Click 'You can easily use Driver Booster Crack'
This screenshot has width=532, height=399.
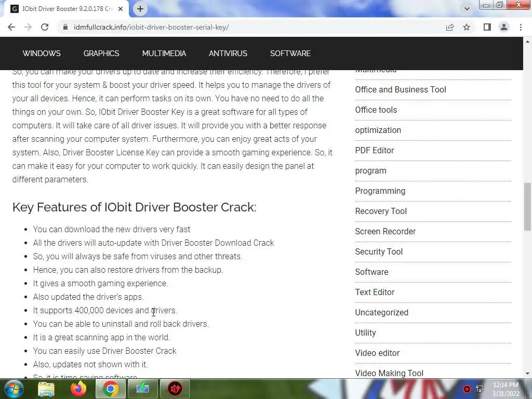pos(104,351)
